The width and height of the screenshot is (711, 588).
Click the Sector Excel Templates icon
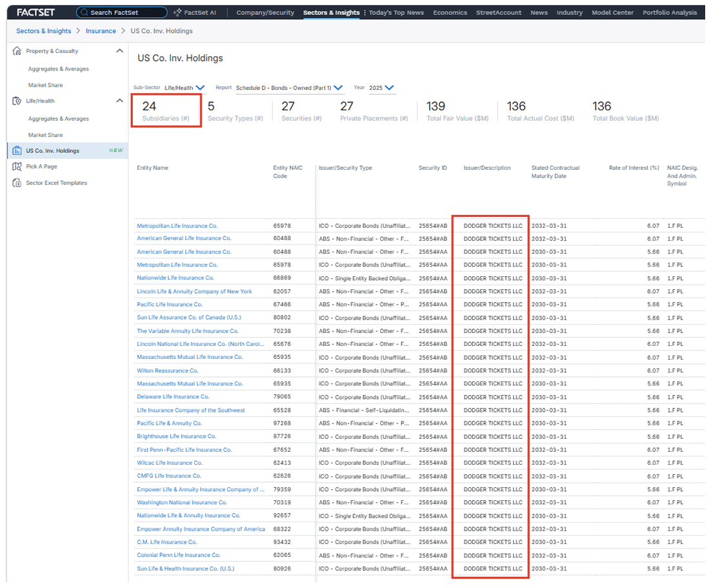[x=17, y=183]
